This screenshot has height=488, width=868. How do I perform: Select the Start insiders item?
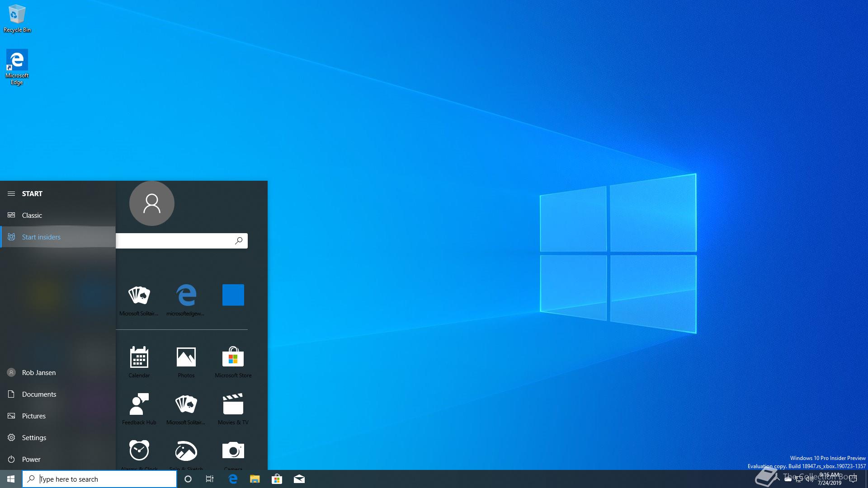pyautogui.click(x=58, y=237)
